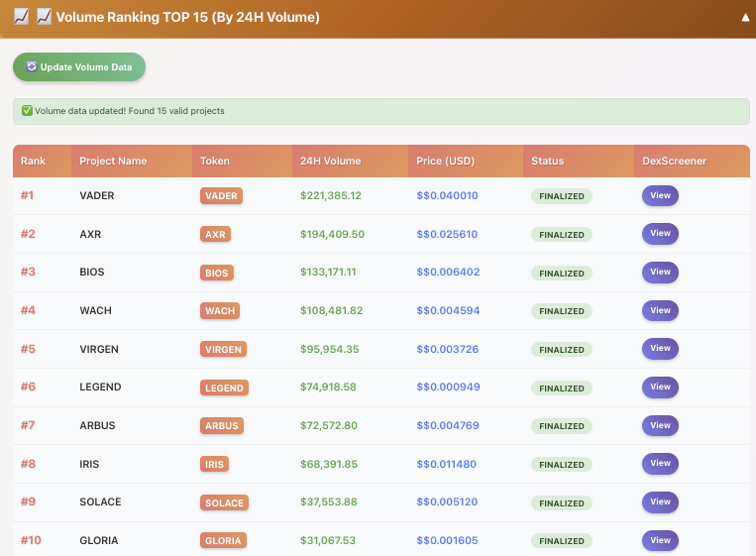Viewport: 756px width, 556px height.
Task: Open the DexScreener View for GLORIA
Action: [660, 540]
